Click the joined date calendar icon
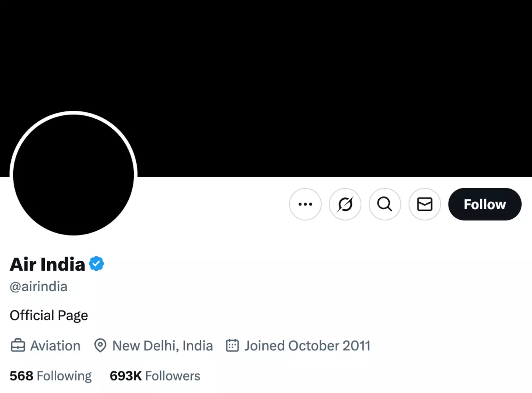This screenshot has width=532, height=393. 232,345
